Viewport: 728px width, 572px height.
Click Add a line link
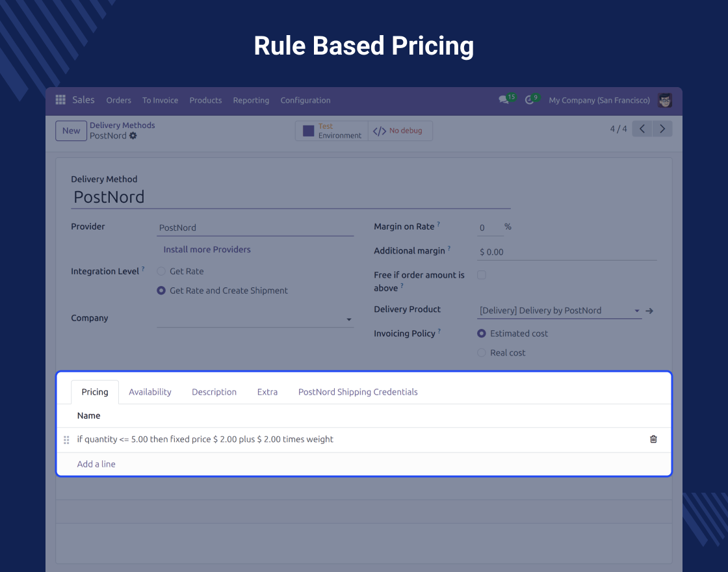[x=96, y=464]
